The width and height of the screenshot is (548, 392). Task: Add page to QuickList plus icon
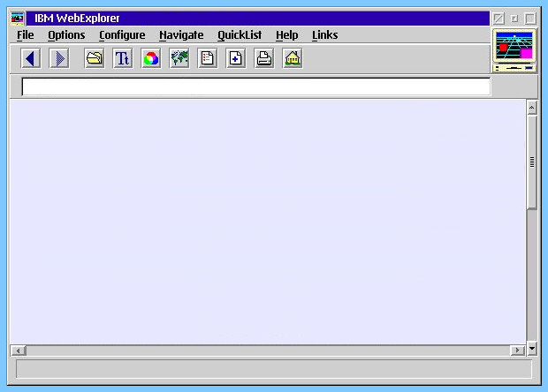tap(236, 58)
